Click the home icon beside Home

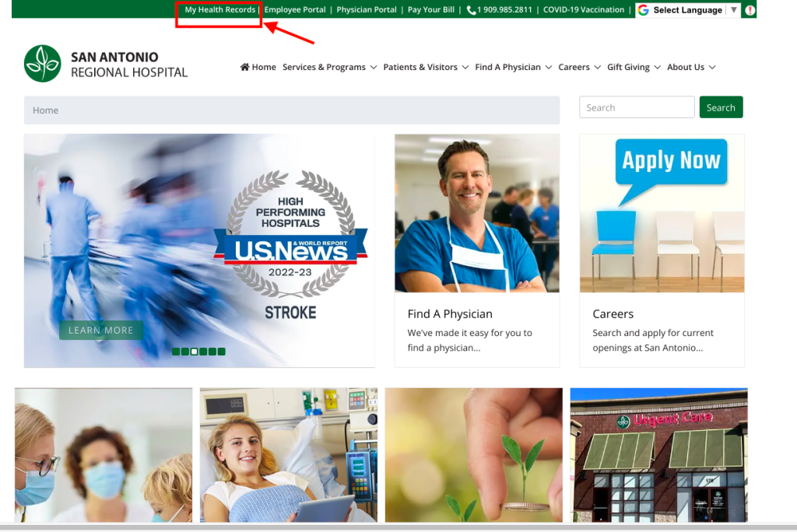[245, 67]
